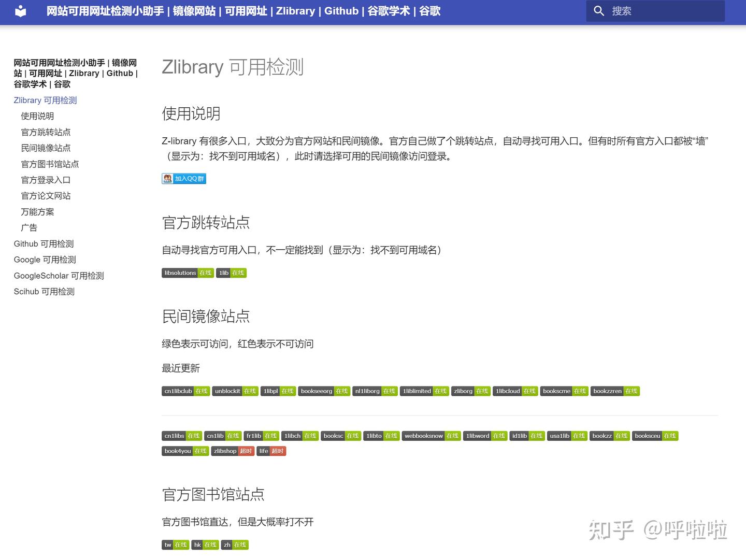Open the 1lib jump site link
The height and width of the screenshot is (560, 746).
231,273
